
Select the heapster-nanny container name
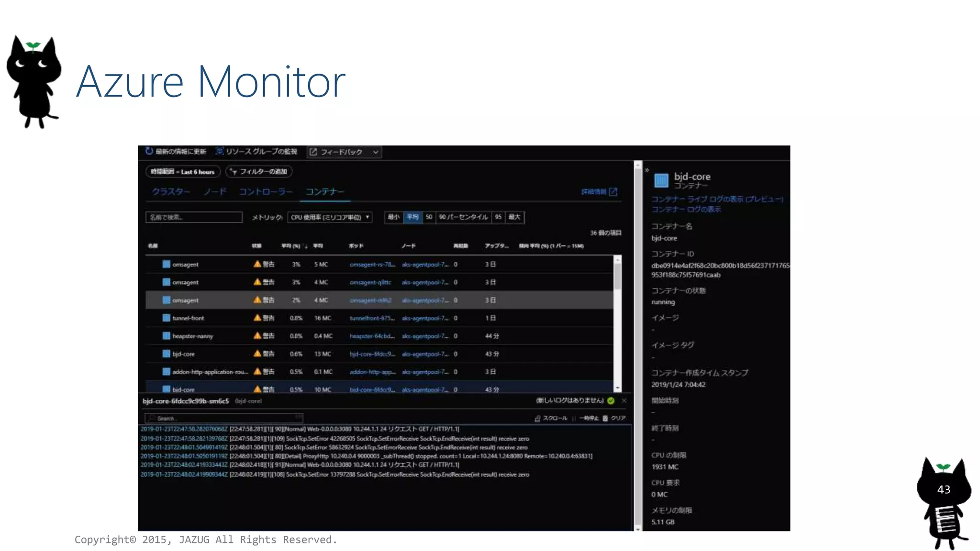coord(192,336)
